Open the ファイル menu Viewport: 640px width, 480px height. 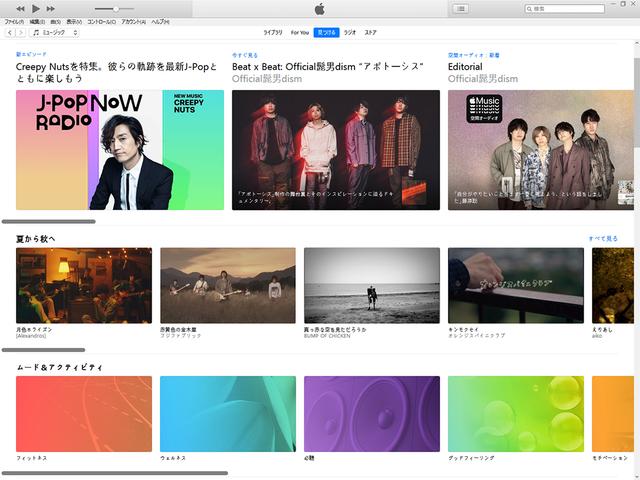tap(14, 22)
